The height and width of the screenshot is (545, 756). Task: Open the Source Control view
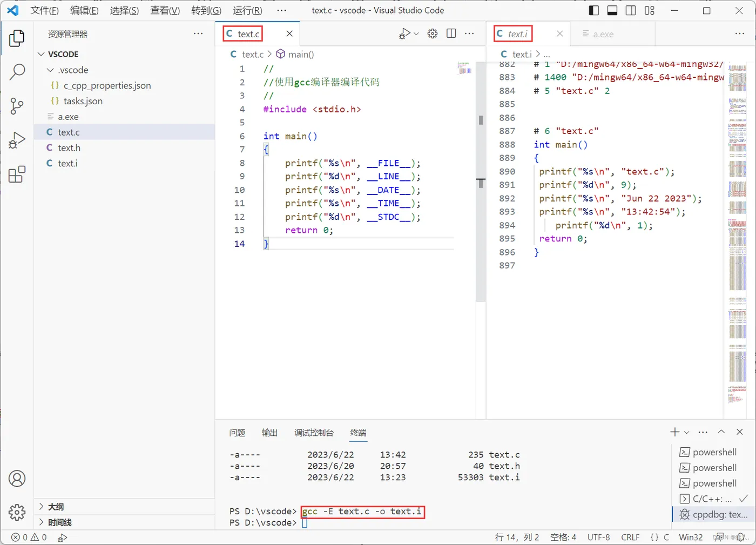(x=17, y=106)
